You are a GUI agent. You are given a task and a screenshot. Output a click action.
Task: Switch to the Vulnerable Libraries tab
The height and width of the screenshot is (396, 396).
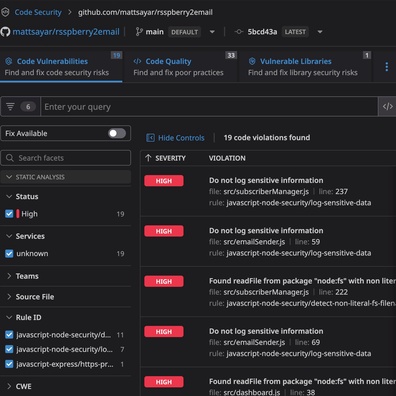(x=305, y=67)
